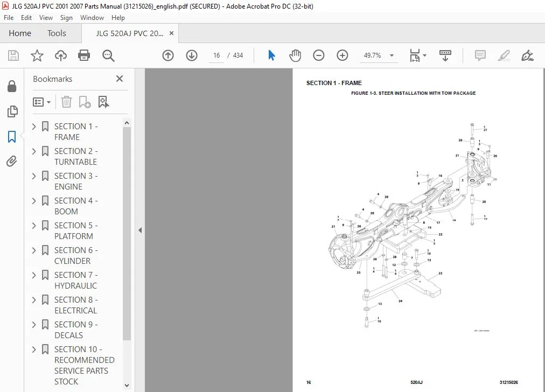
Task: Toggle the Bookmarks panel icon
Action: tap(12, 137)
